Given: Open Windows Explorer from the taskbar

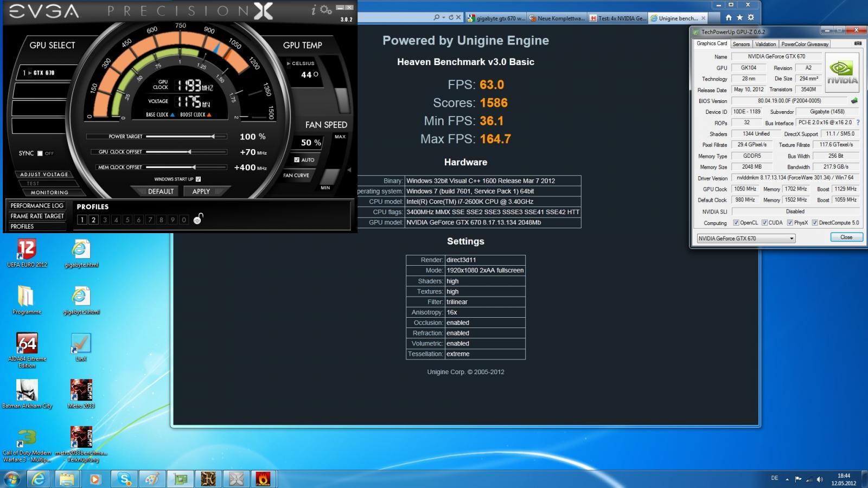Looking at the screenshot, I should 67,479.
